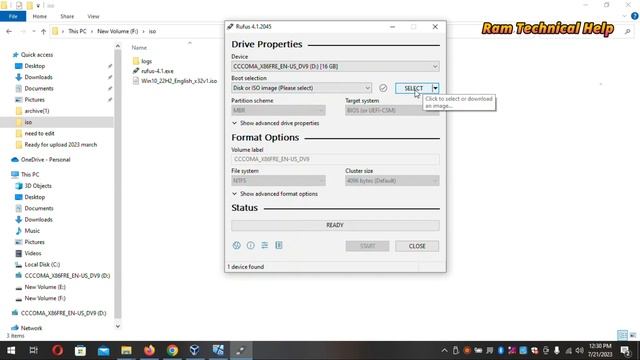Image resolution: width=640 pixels, height=360 pixels.
Task: Click the Explorer Up one level arrow
Action: click(43, 31)
